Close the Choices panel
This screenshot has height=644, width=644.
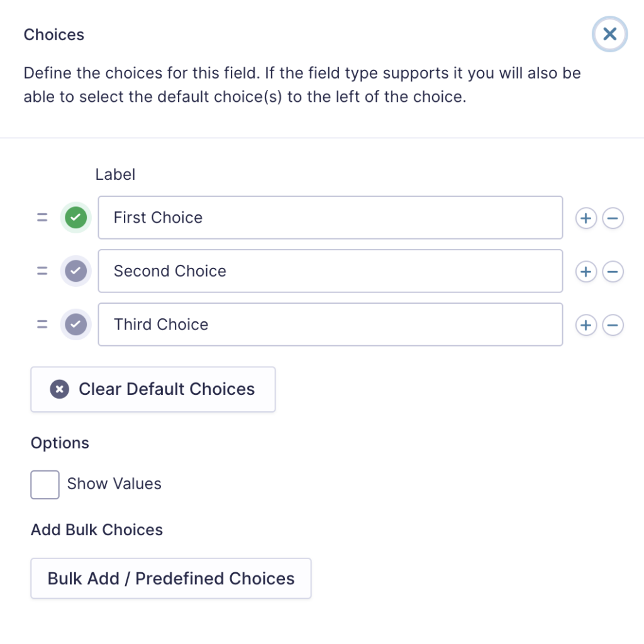(x=609, y=34)
